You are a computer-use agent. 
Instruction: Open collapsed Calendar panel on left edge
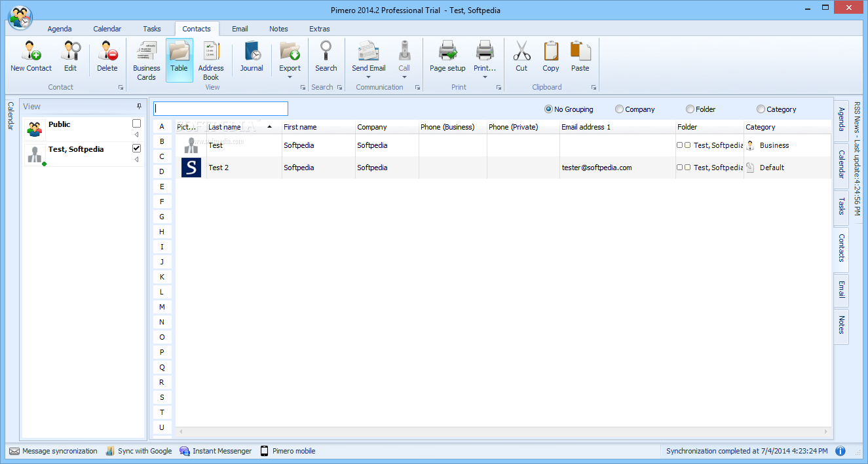(10, 116)
